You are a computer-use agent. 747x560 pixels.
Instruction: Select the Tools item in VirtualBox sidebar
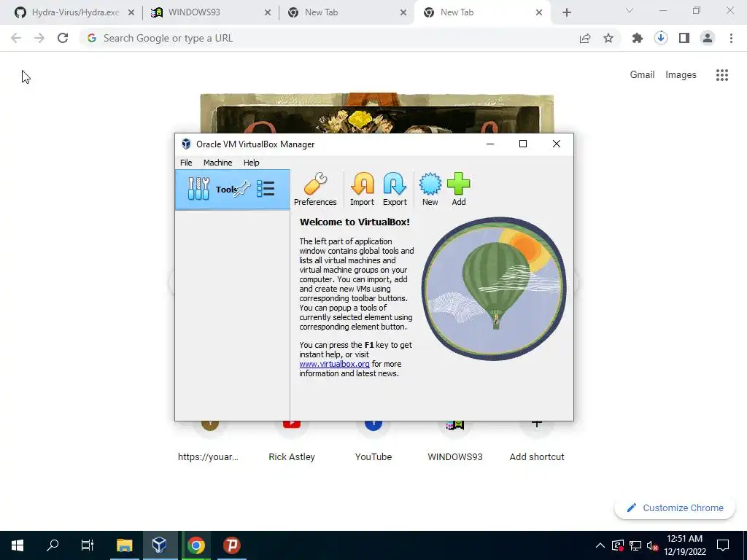(233, 190)
